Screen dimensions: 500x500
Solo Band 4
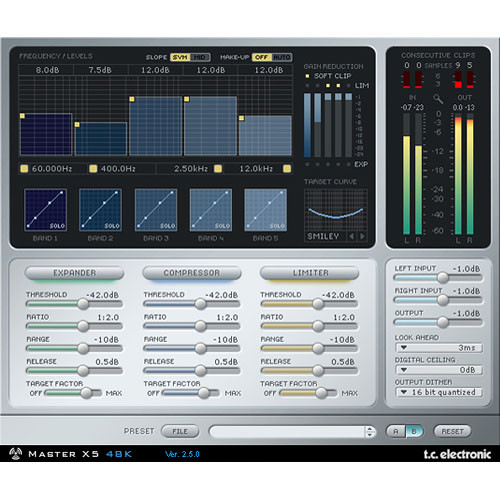point(222,226)
